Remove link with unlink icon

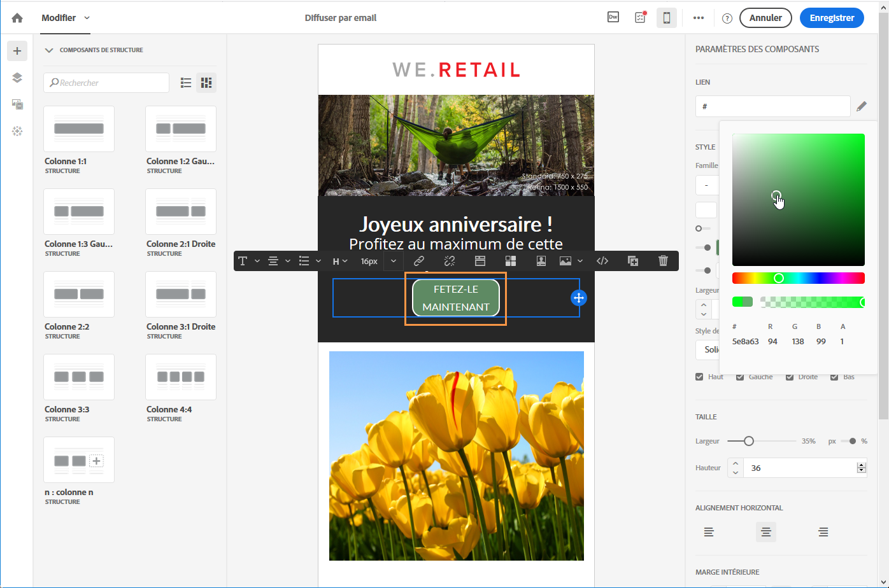click(450, 261)
